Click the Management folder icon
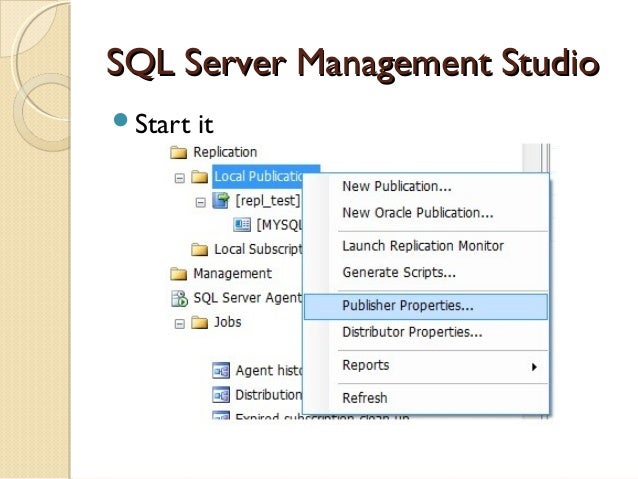 (179, 274)
